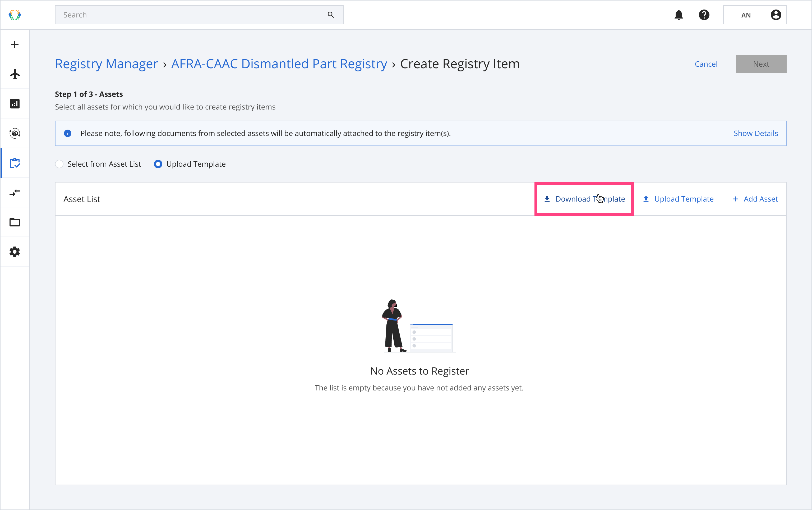Open the AN user account menu

754,15
